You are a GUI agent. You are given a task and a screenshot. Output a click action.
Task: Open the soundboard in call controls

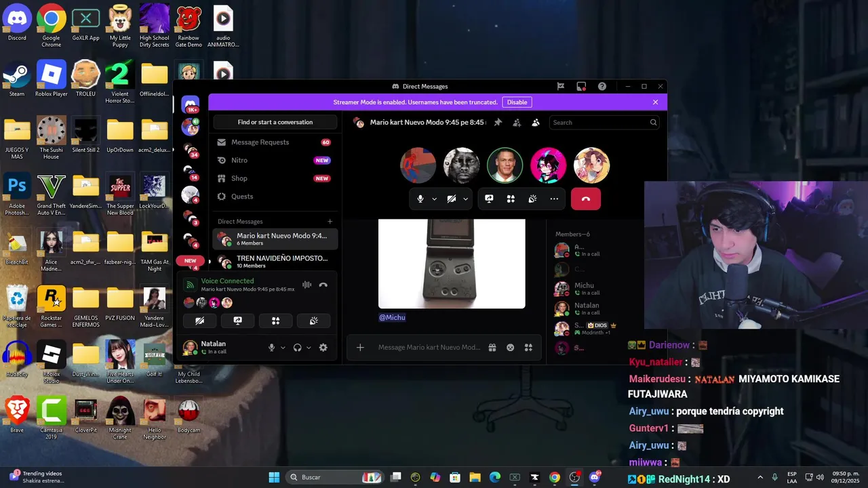(532, 199)
